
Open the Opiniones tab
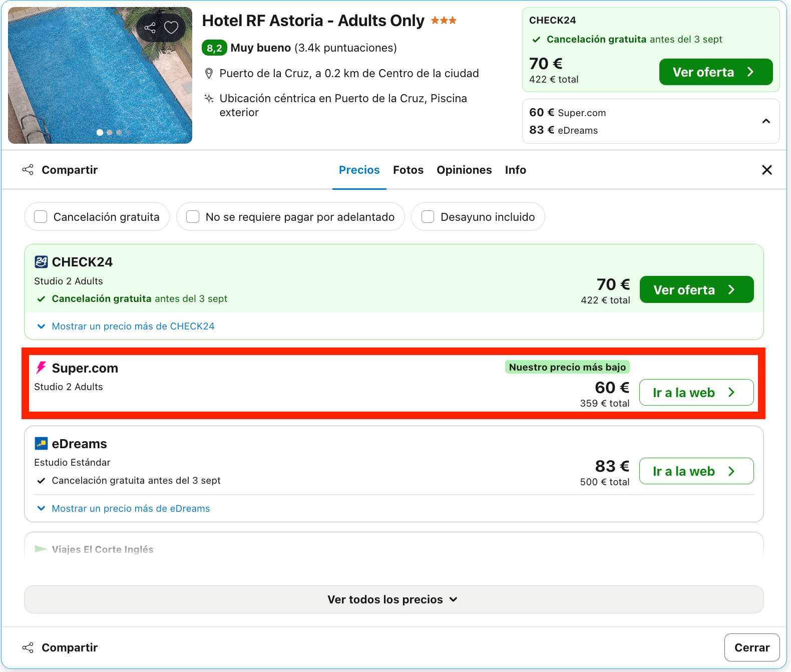click(464, 170)
